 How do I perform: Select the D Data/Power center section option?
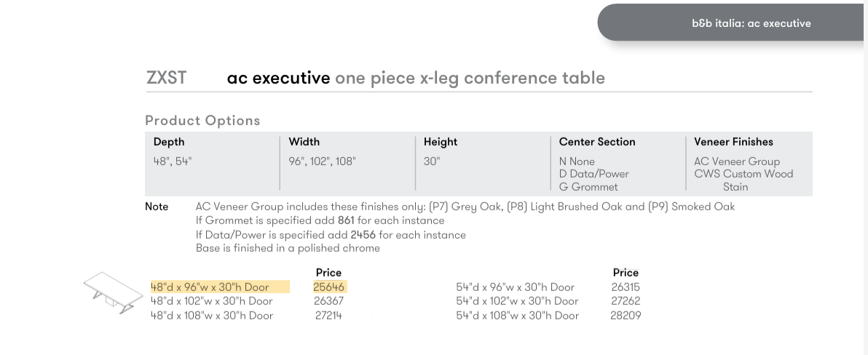tap(593, 174)
